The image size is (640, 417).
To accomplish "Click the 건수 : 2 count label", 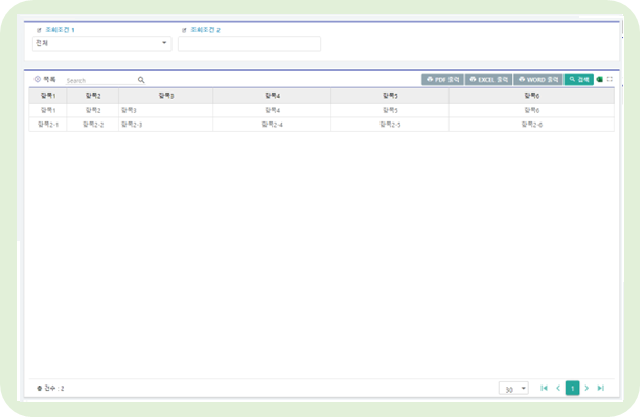I will pos(51,388).
